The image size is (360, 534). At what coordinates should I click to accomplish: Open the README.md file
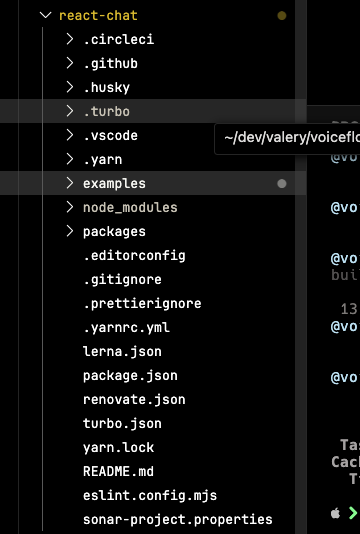[x=118, y=472]
